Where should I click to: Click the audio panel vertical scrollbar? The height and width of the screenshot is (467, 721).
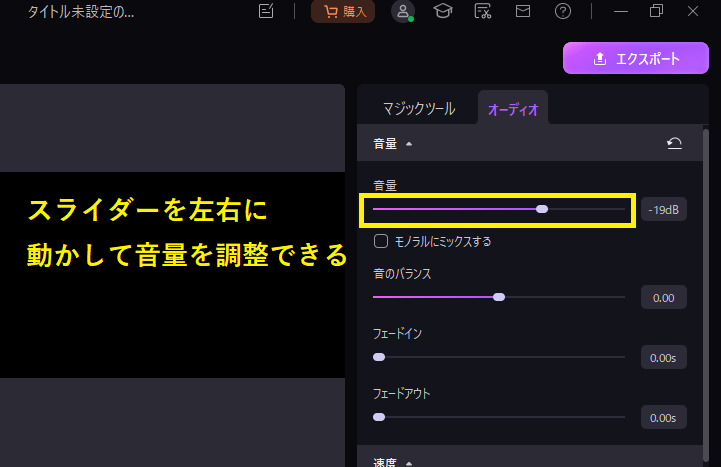[x=706, y=295]
